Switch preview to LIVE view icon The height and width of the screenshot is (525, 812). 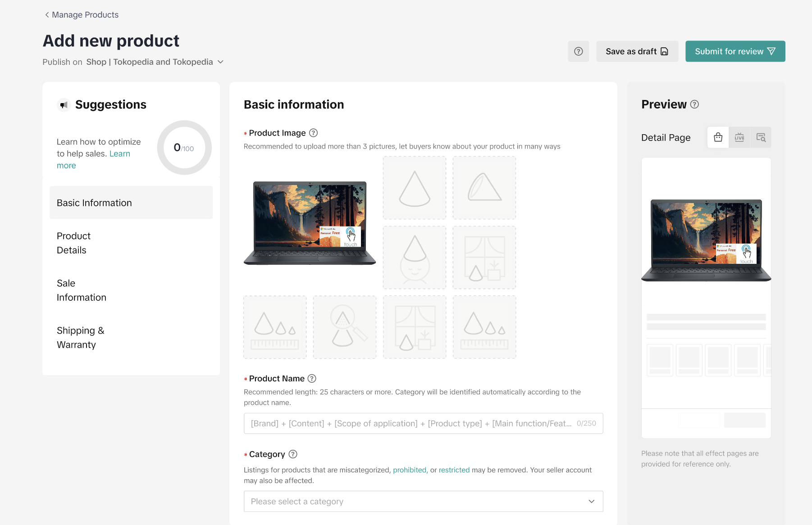pyautogui.click(x=739, y=137)
